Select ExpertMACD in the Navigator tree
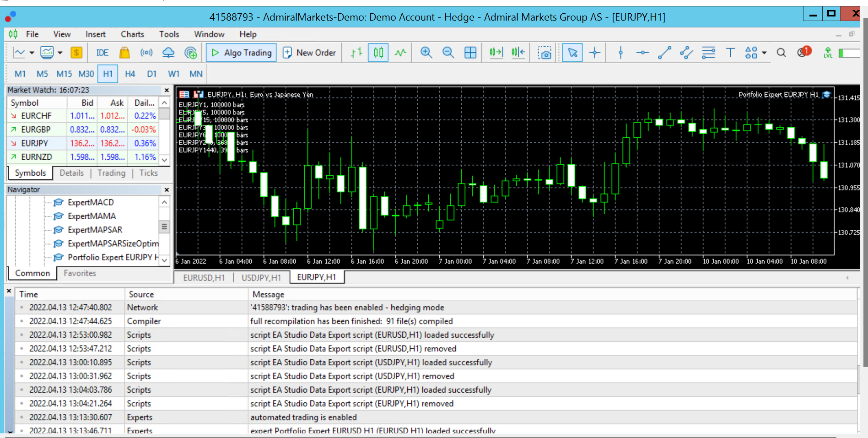The width and height of the screenshot is (868, 438). point(91,202)
